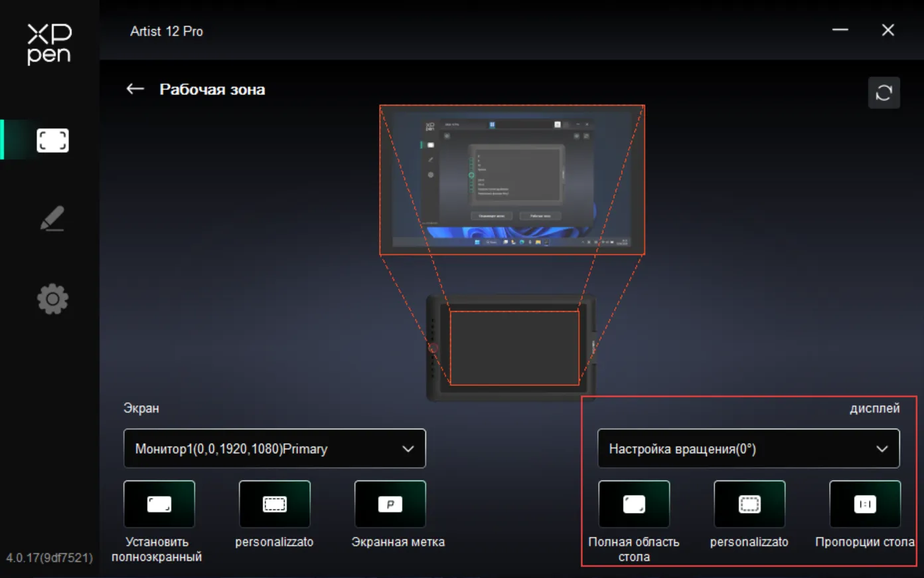
Task: Click the XP-Pen logo
Action: point(49,44)
